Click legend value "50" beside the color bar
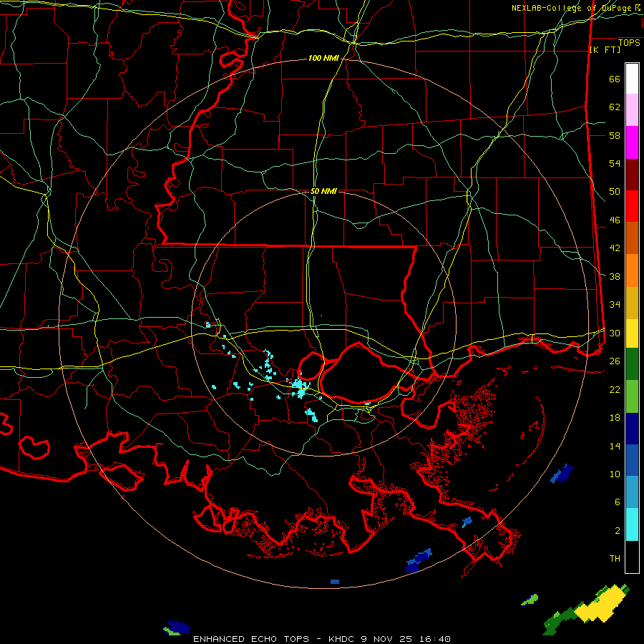The height and width of the screenshot is (644, 644). pyautogui.click(x=615, y=192)
